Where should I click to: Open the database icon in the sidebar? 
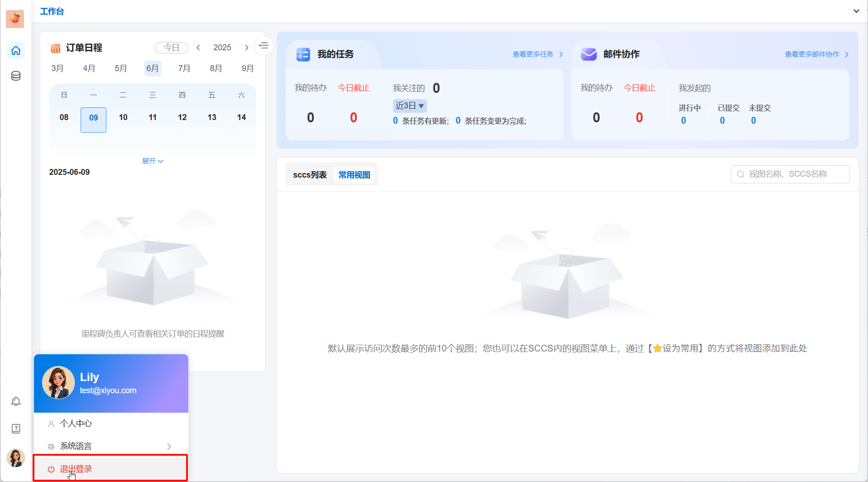click(x=16, y=76)
